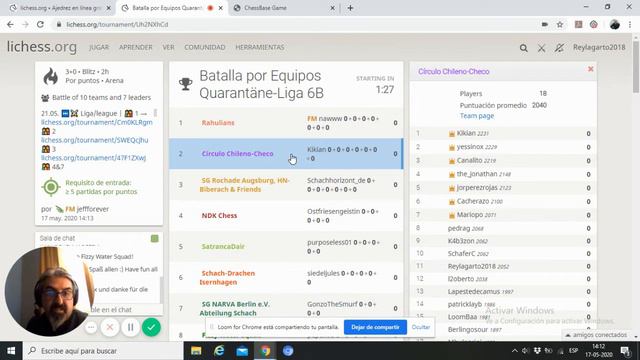Bookmark this page with star icon
Viewport: 640px width, 360px height.
pos(560,24)
